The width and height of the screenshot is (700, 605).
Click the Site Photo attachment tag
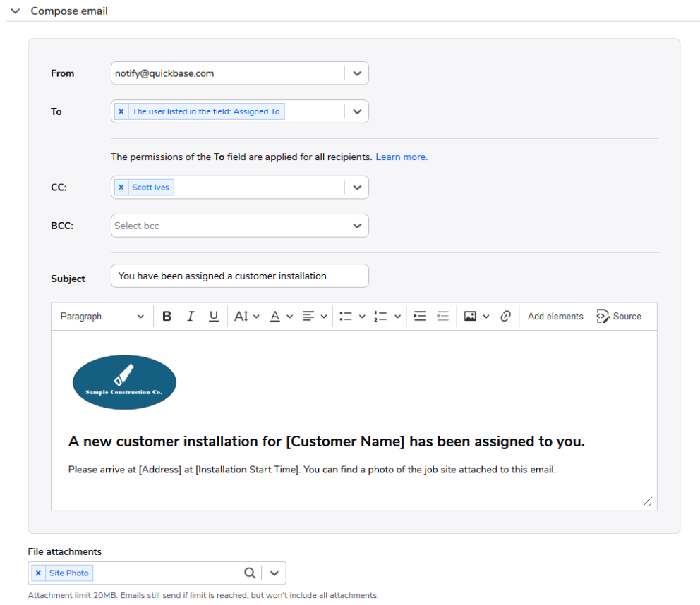68,573
